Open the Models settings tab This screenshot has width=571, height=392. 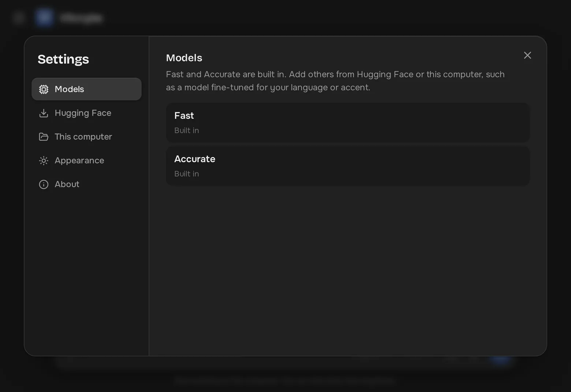pyautogui.click(x=86, y=89)
